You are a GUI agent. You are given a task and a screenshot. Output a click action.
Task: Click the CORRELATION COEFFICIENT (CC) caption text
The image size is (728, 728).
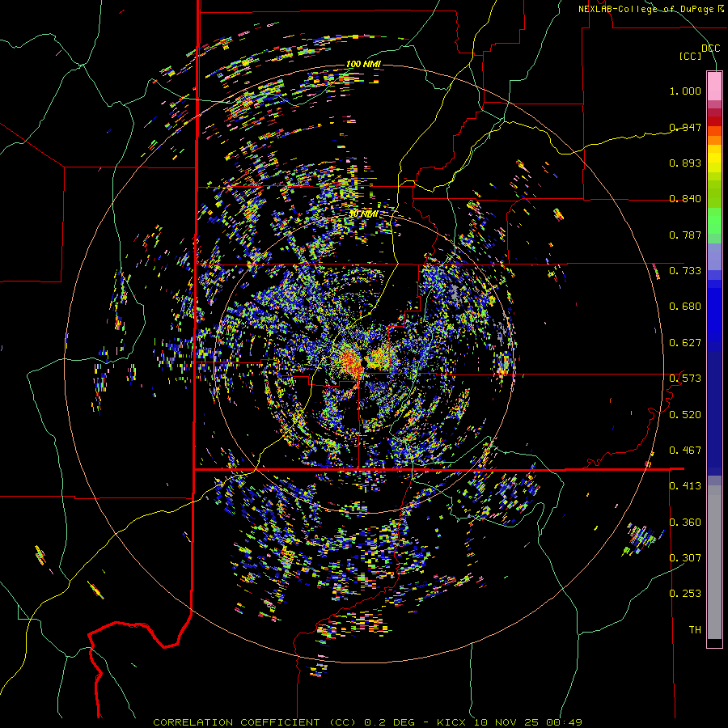coord(255,722)
